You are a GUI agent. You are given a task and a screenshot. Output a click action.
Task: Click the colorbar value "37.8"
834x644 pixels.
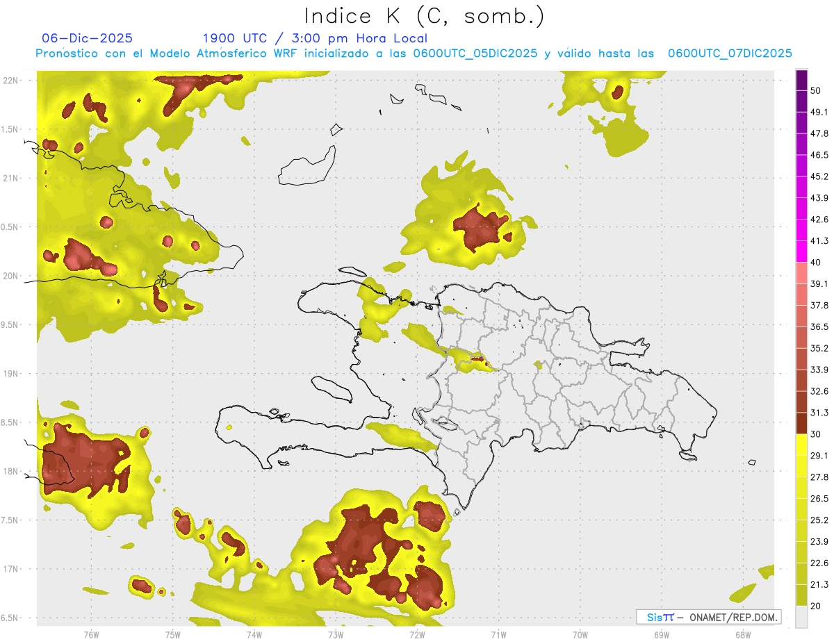point(820,305)
